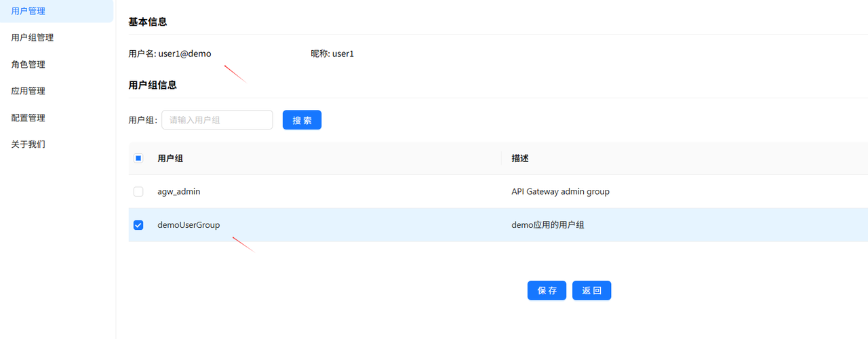868x339 pixels.
Task: Select the agw_admin row name
Action: coord(178,192)
